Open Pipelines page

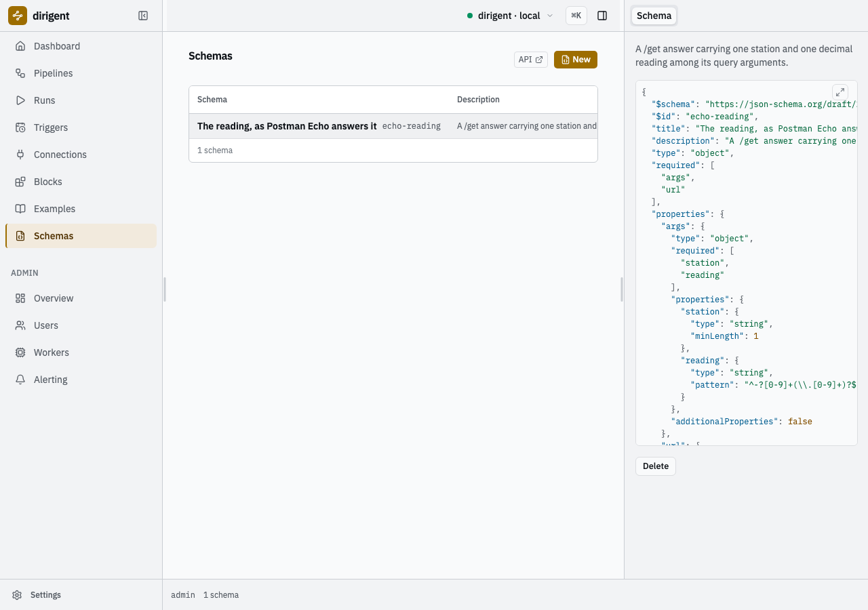point(81,73)
